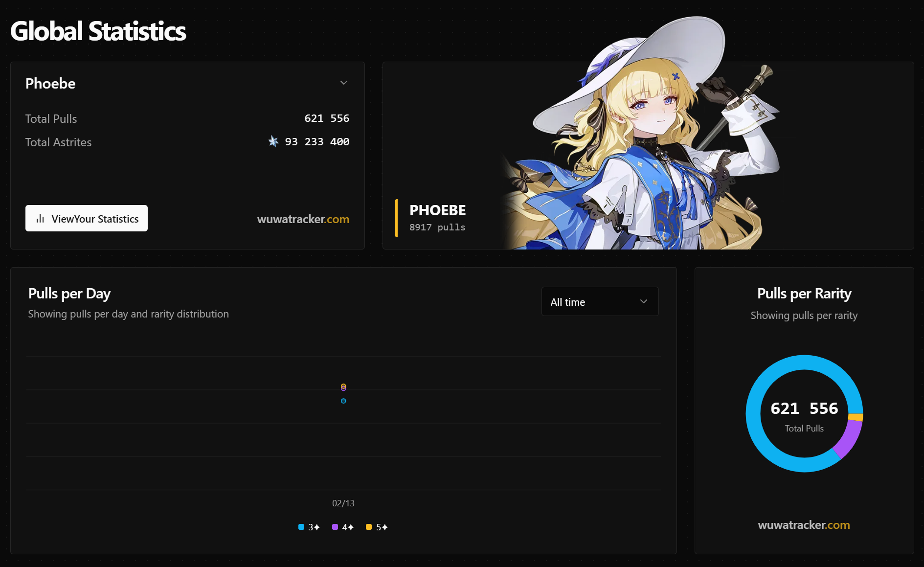The height and width of the screenshot is (567, 924).
Task: Click the Astrite currency icon
Action: pyautogui.click(x=273, y=141)
